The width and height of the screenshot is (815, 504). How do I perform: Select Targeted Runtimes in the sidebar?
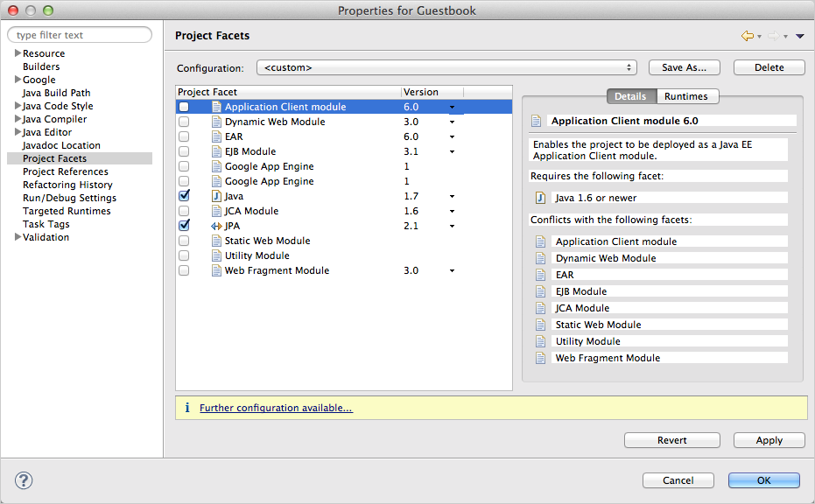pos(67,211)
